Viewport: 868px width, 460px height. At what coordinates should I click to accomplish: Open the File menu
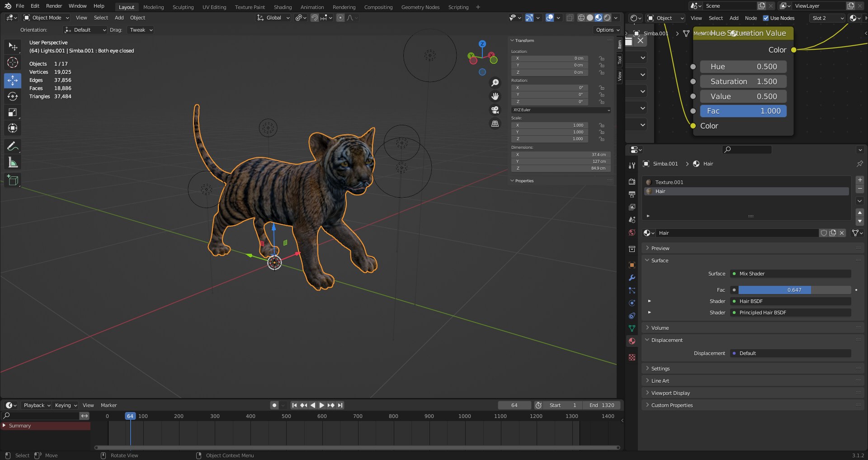coord(20,6)
